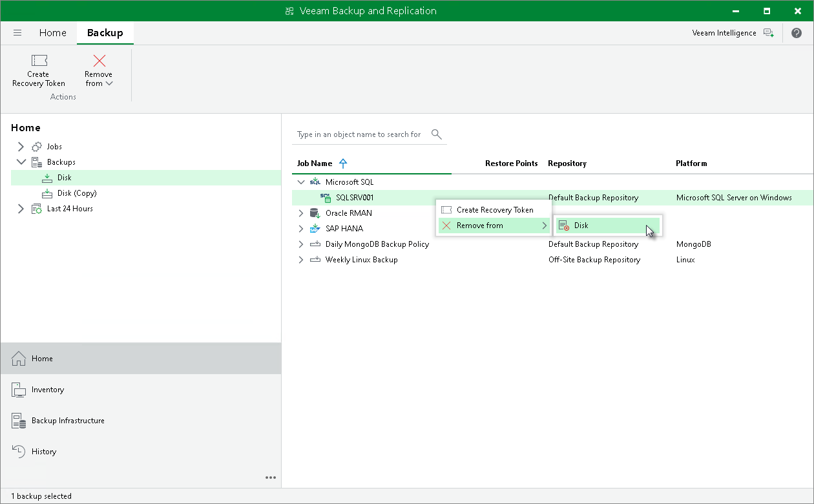Viewport: 814px width, 504px height.
Task: Open the hamburger main menu
Action: (17, 33)
